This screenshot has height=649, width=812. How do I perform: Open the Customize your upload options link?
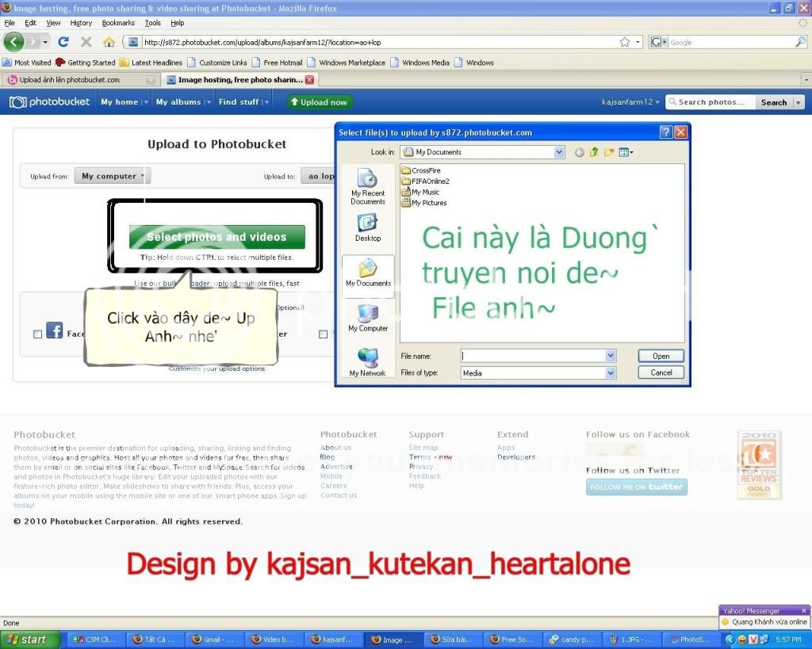click(216, 368)
